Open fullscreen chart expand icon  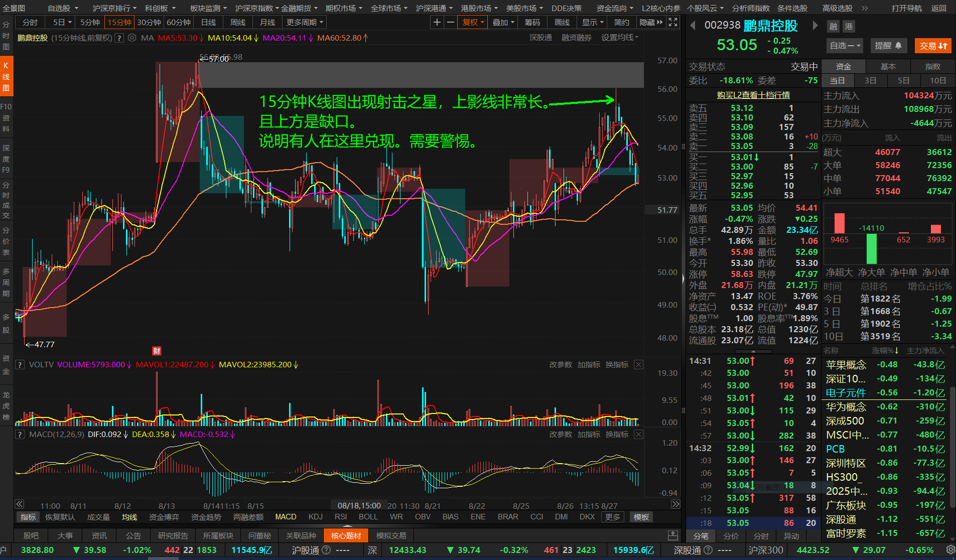(673, 22)
